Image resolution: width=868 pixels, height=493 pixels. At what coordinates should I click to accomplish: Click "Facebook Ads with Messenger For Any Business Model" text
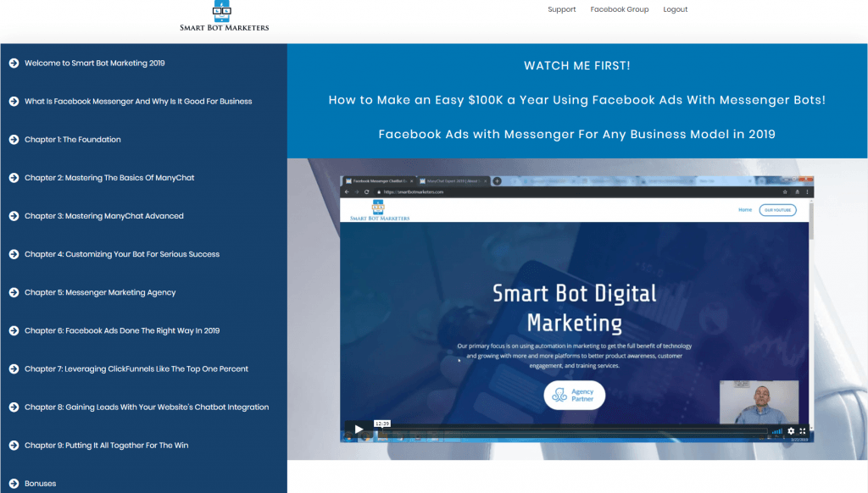click(576, 135)
